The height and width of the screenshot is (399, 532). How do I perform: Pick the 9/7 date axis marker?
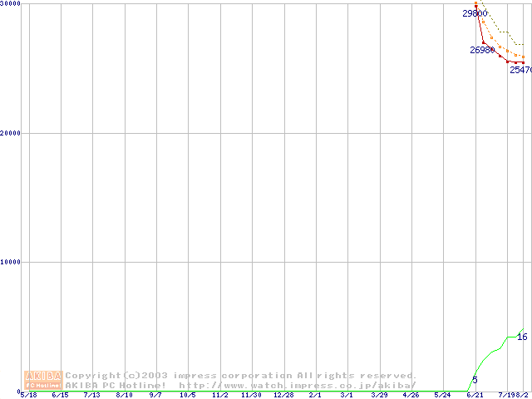point(155,395)
